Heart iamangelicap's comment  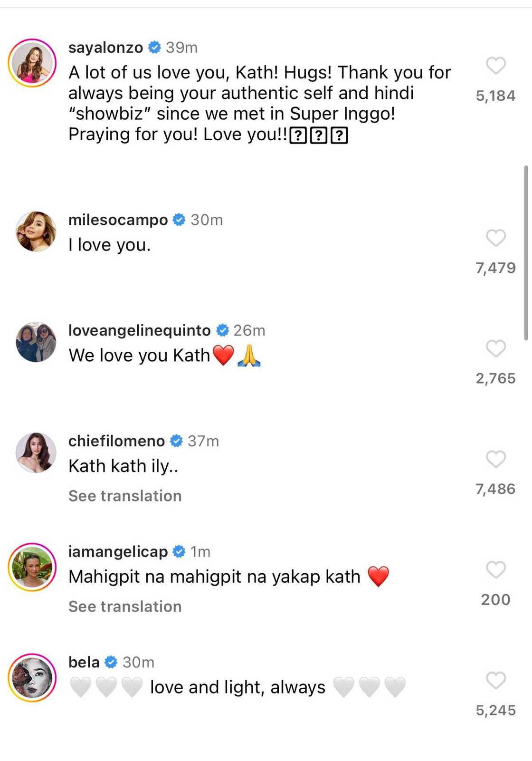[x=495, y=569]
